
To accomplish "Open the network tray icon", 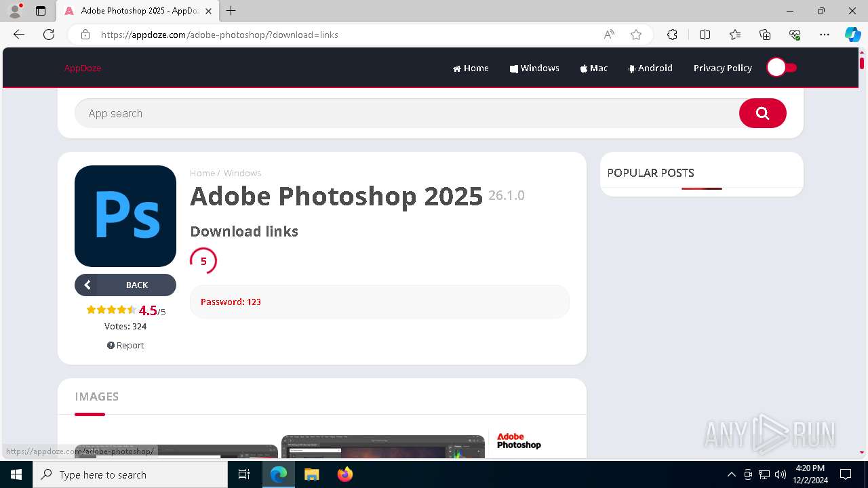I will (764, 474).
